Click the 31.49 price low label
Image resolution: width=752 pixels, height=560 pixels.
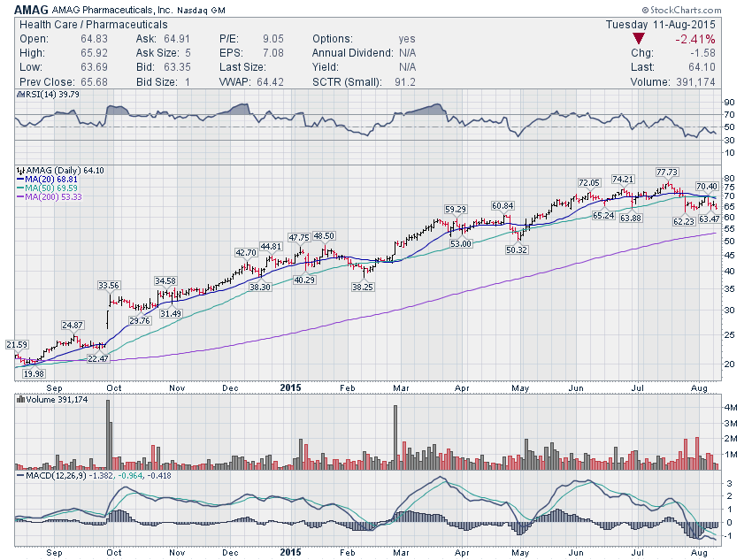(x=171, y=313)
